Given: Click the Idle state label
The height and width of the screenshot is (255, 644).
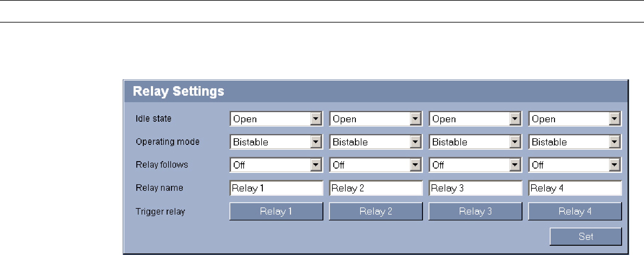Looking at the screenshot, I should [x=153, y=119].
